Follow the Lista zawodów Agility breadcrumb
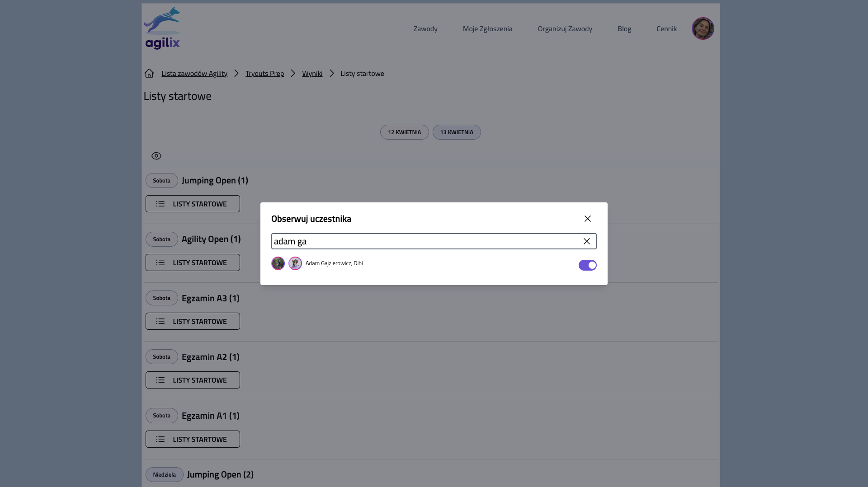868x487 pixels. tap(194, 73)
